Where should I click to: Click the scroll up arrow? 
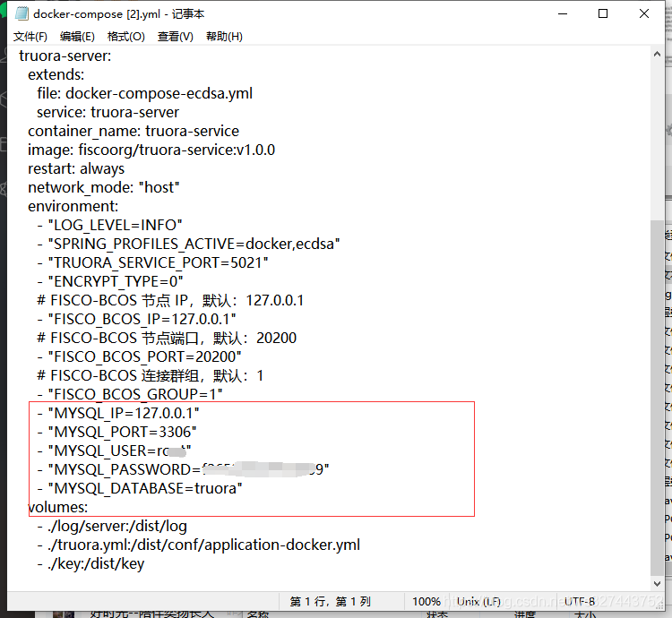[x=657, y=54]
